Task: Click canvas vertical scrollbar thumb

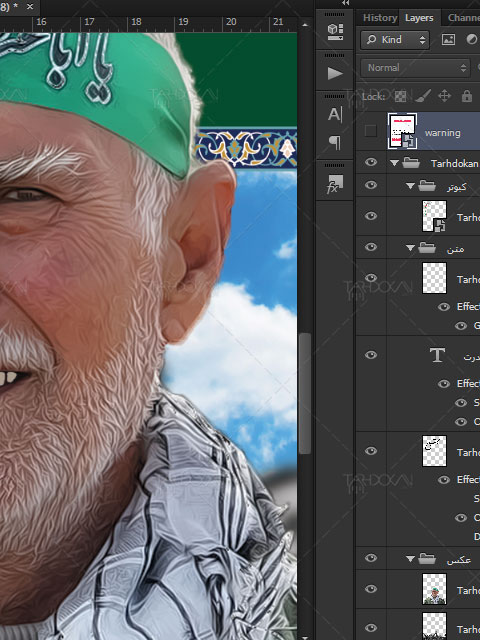Action: pos(304,393)
